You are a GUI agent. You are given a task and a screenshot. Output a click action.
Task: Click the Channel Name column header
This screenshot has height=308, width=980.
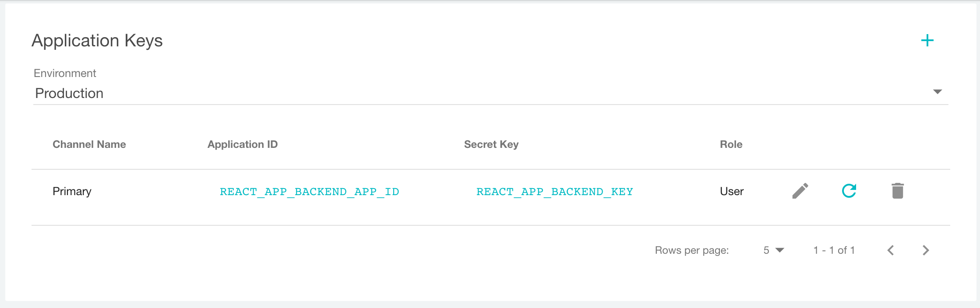pos(89,144)
